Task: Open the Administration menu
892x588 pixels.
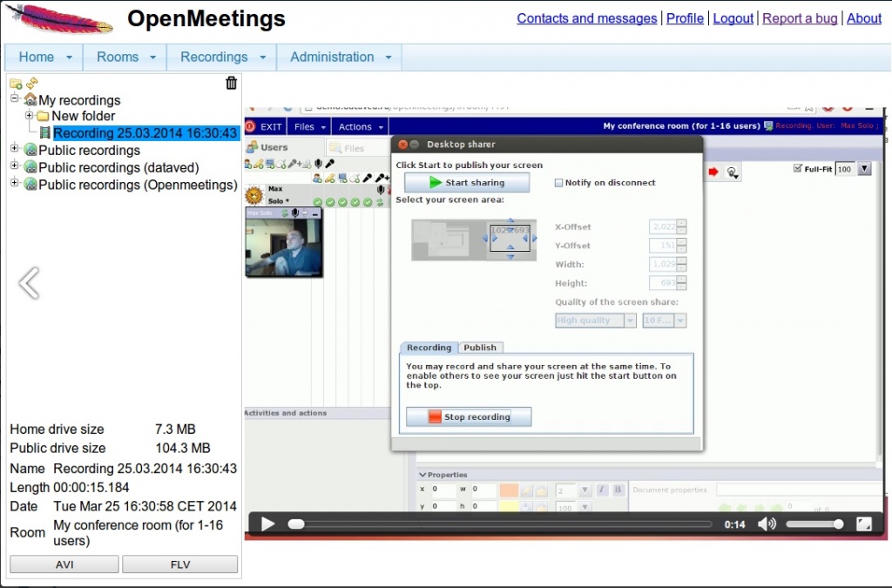Action: tap(331, 57)
